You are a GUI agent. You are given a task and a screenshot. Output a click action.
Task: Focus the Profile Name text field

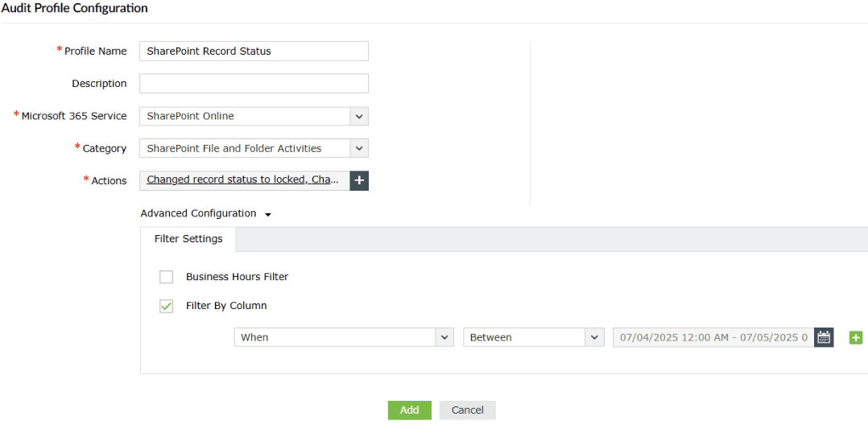click(254, 52)
